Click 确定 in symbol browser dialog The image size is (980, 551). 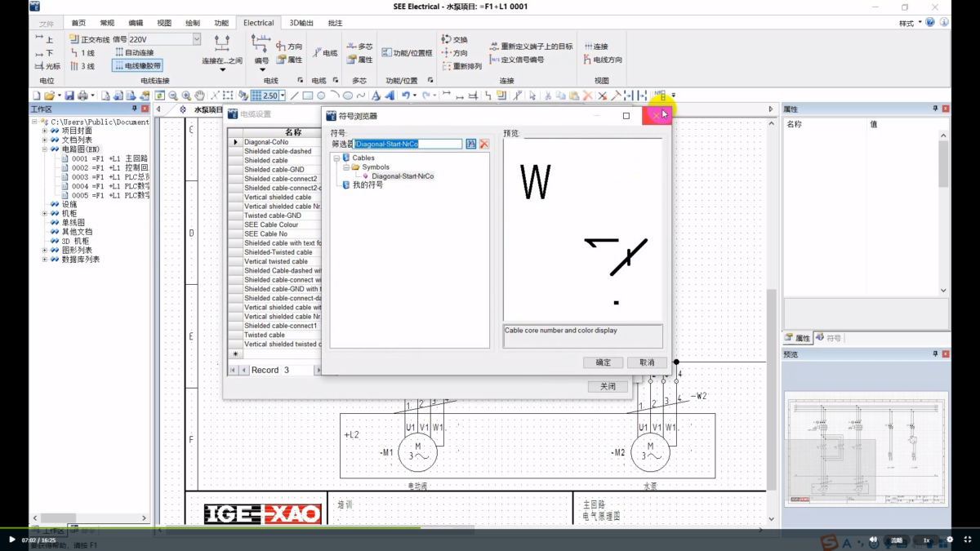[604, 362]
